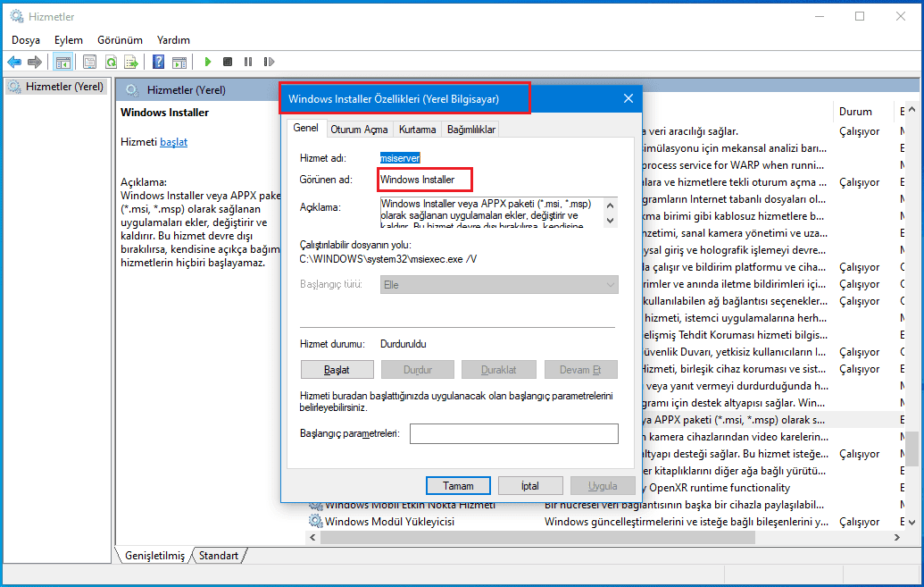Click green Start Service play icon
Image resolution: width=924 pixels, height=587 pixels.
tap(207, 62)
